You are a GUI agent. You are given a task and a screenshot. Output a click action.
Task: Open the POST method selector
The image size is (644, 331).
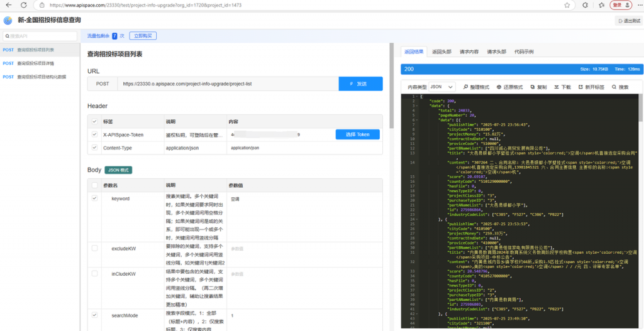[103, 84]
